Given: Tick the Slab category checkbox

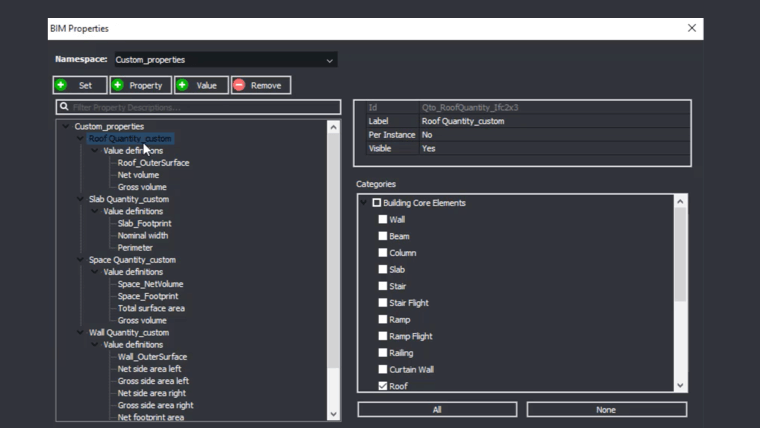Looking at the screenshot, I should click(383, 269).
